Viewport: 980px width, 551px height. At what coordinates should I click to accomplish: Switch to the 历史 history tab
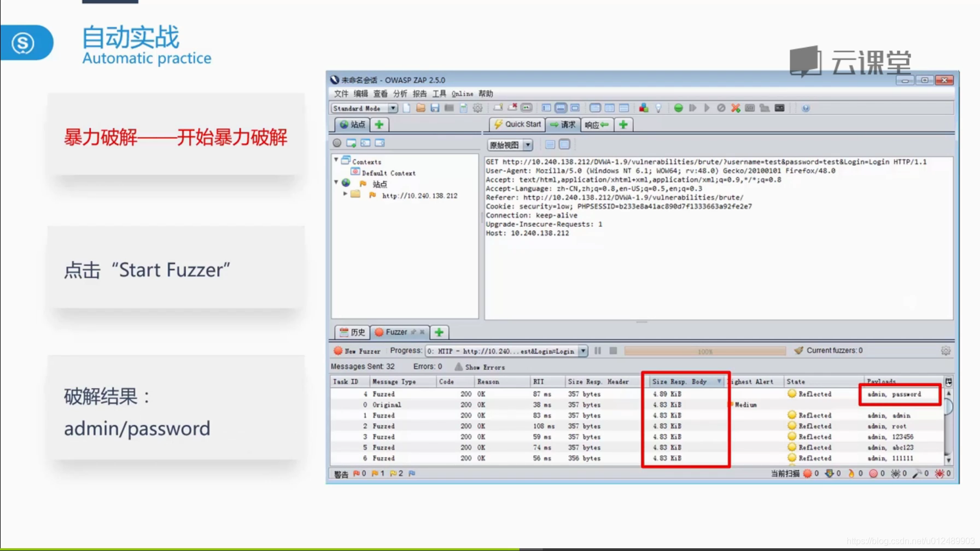click(x=352, y=332)
